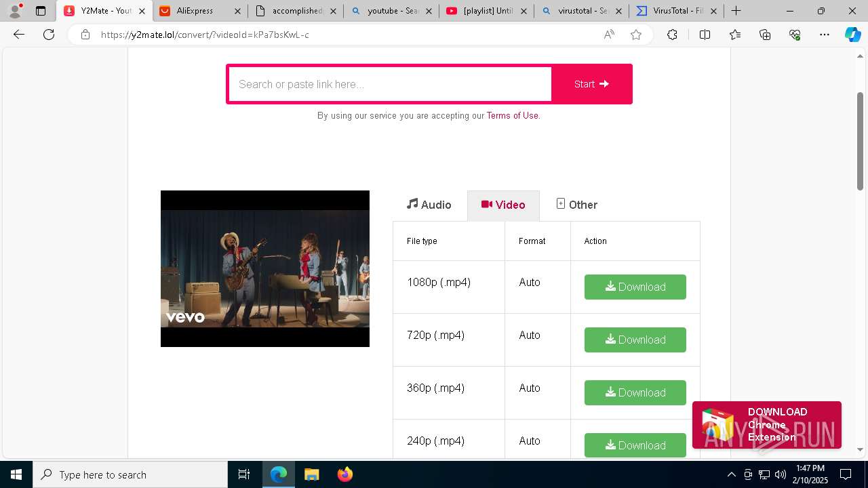Download the 360p (.mp4) video
The width and height of the screenshot is (868, 488).
click(x=635, y=392)
